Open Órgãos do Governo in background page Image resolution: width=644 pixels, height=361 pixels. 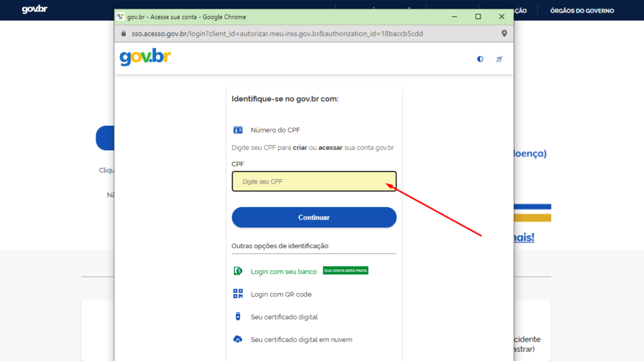[582, 11]
